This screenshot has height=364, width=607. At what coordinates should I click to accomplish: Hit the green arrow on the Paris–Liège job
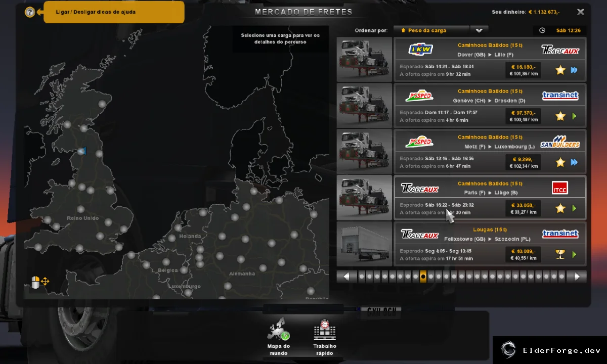574,208
